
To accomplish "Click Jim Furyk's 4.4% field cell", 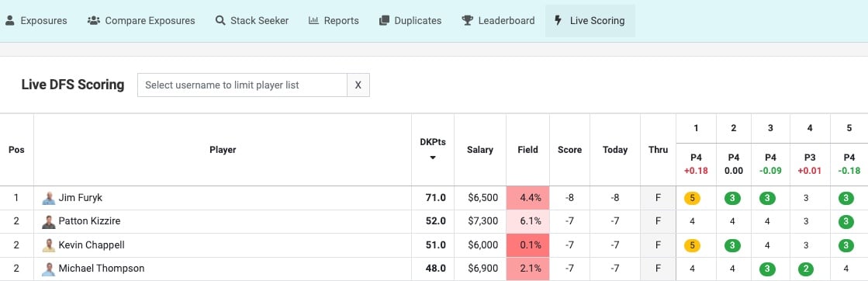I will (x=527, y=198).
